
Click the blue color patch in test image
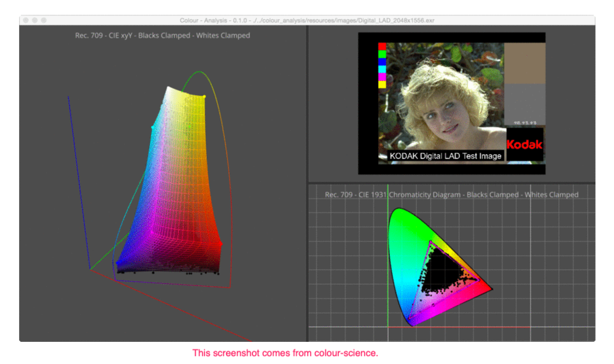tap(382, 61)
